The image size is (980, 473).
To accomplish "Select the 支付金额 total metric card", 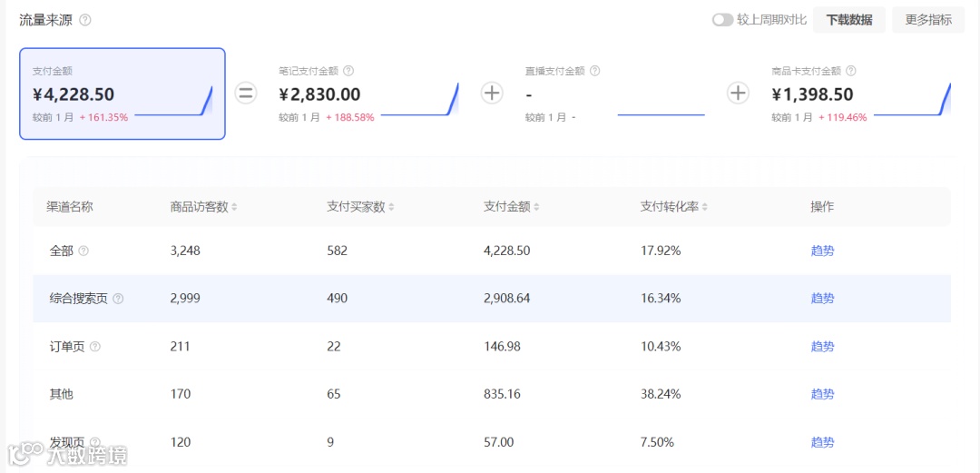I will 122,94.
